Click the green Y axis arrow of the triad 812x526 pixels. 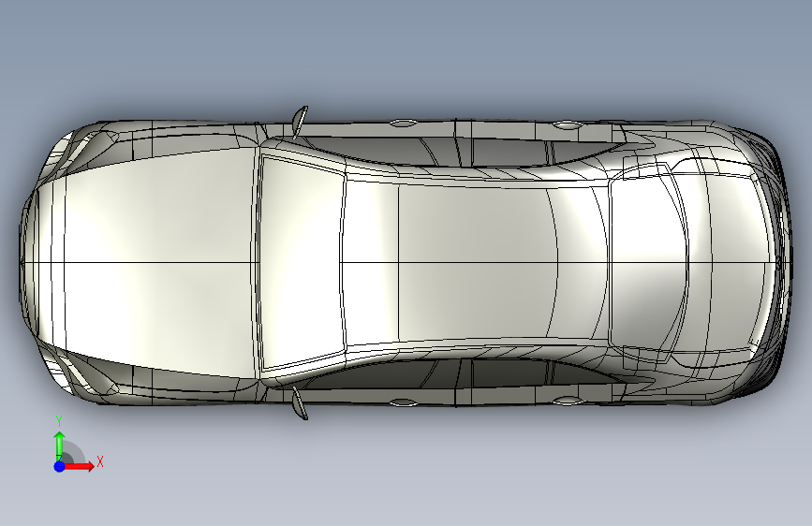(x=60, y=446)
